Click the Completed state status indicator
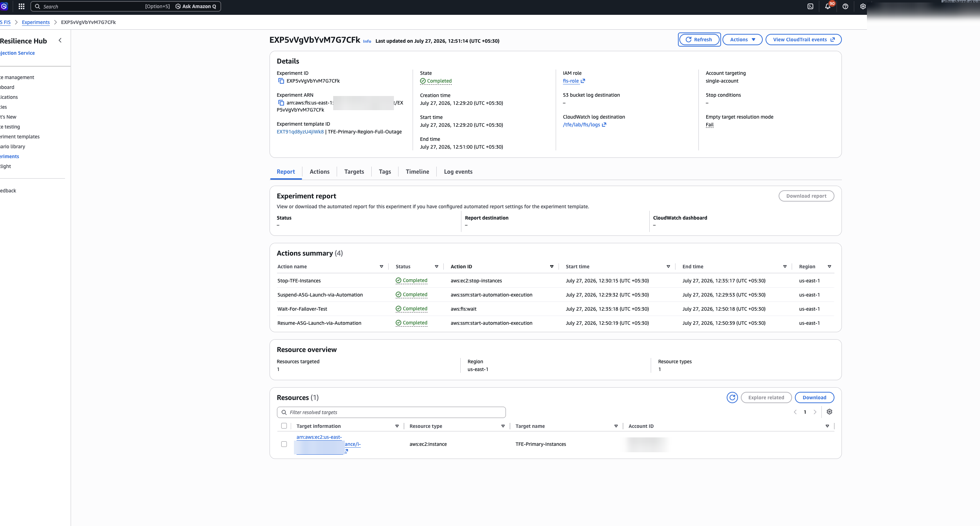The width and height of the screenshot is (980, 526). [x=436, y=81]
